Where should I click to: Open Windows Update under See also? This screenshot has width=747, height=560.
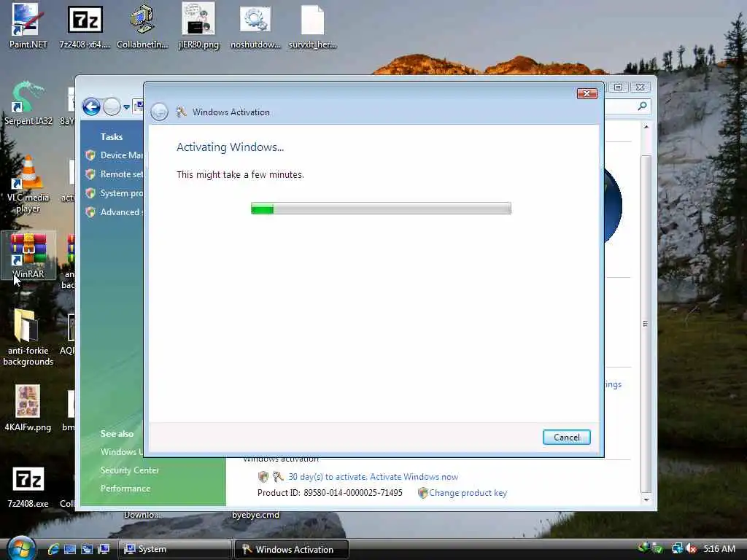tap(122, 451)
